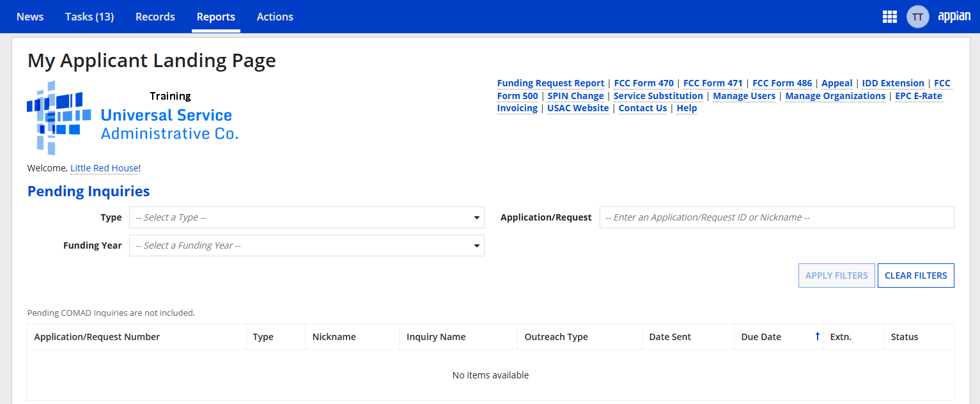The image size is (980, 404).
Task: Click the Apply Filters button
Action: pyautogui.click(x=837, y=276)
